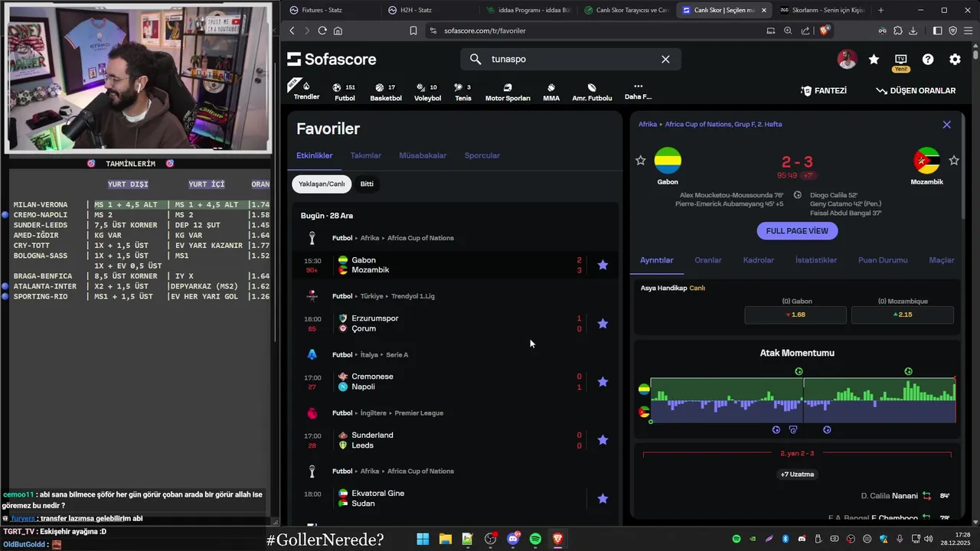Unfavorite the Cremonese - Napoli match
This screenshot has height=551, width=980.
[603, 382]
